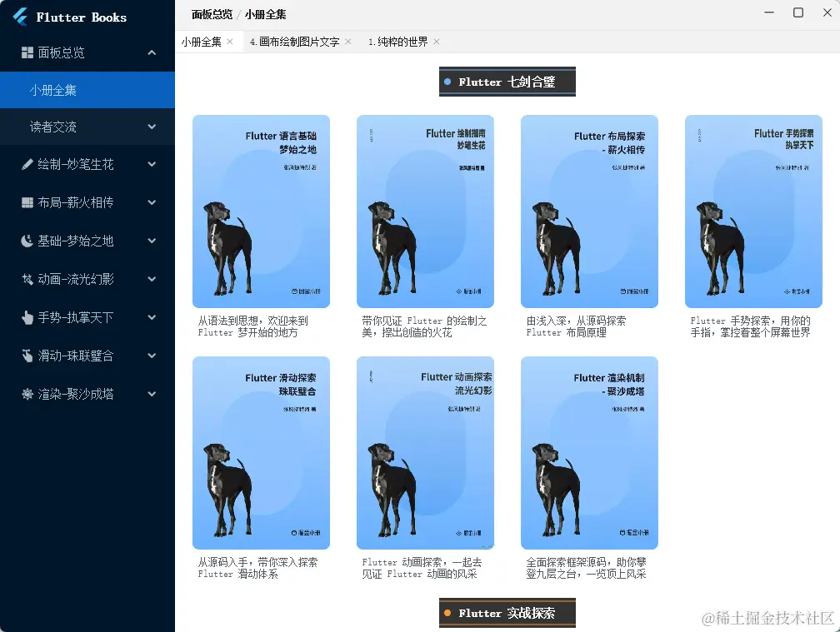The height and width of the screenshot is (632, 840).
Task: Click the grid icon beside 布局-薪火相传
Action: [x=27, y=202]
